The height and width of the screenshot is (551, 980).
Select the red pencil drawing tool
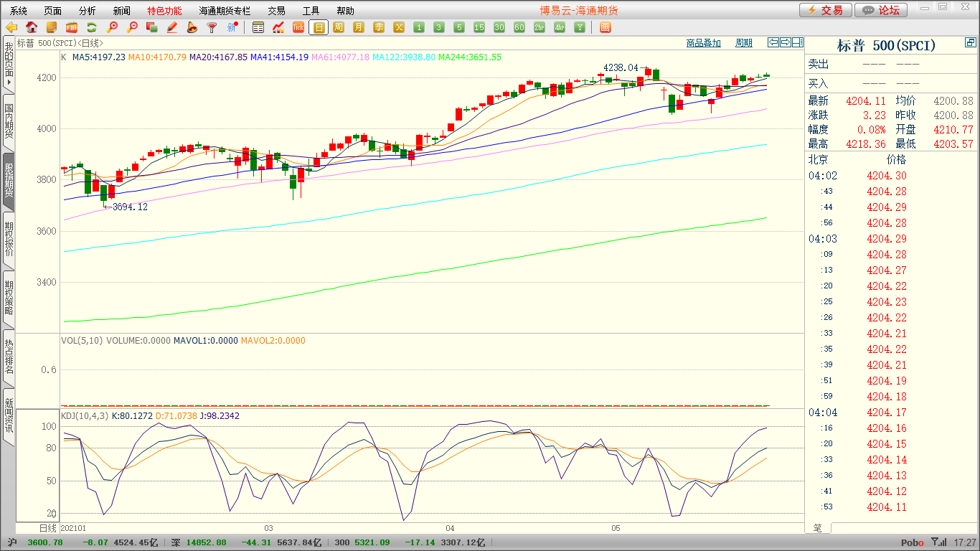click(171, 27)
